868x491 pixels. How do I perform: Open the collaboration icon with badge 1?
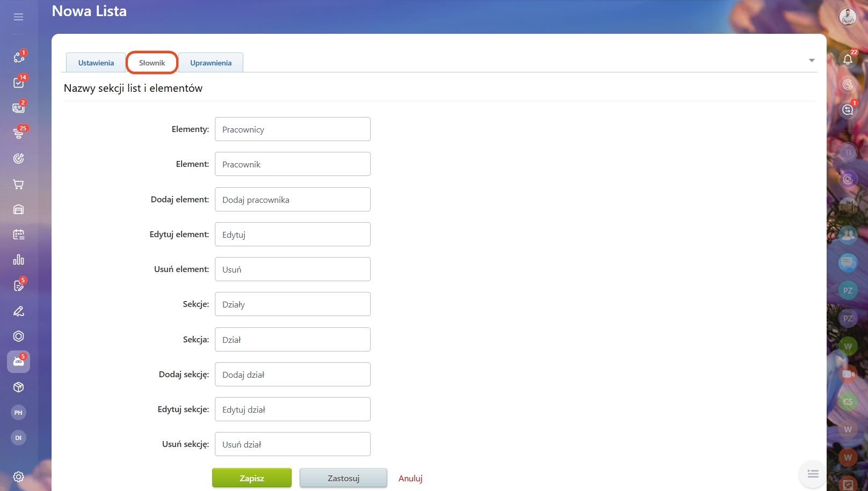(x=18, y=57)
